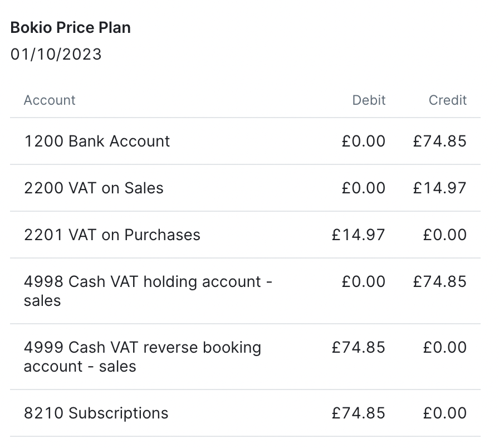Click the Bokio Price Plan title

(x=71, y=28)
